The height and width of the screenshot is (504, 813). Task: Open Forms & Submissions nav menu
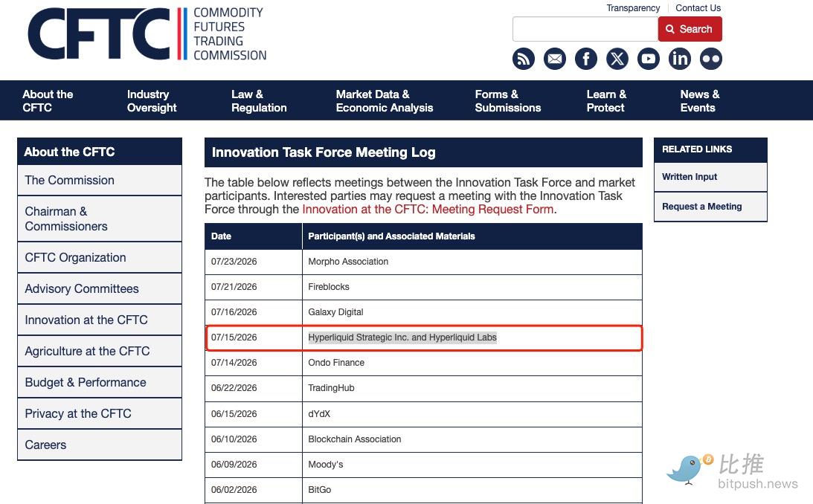coord(507,101)
